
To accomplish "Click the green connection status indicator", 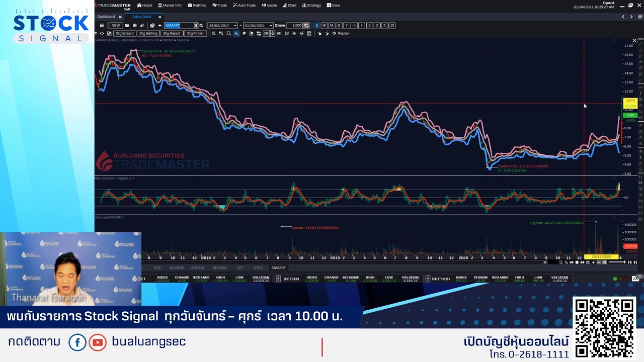I will (x=615, y=279).
